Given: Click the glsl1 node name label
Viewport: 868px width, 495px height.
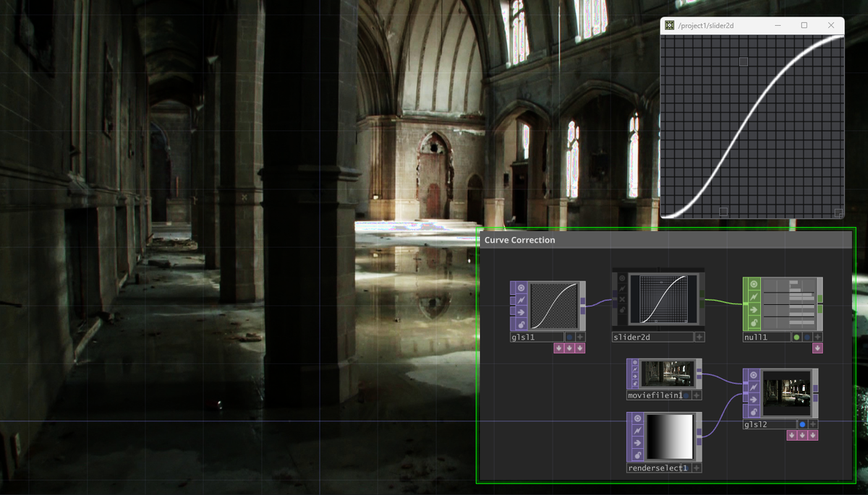Looking at the screenshot, I should 537,337.
